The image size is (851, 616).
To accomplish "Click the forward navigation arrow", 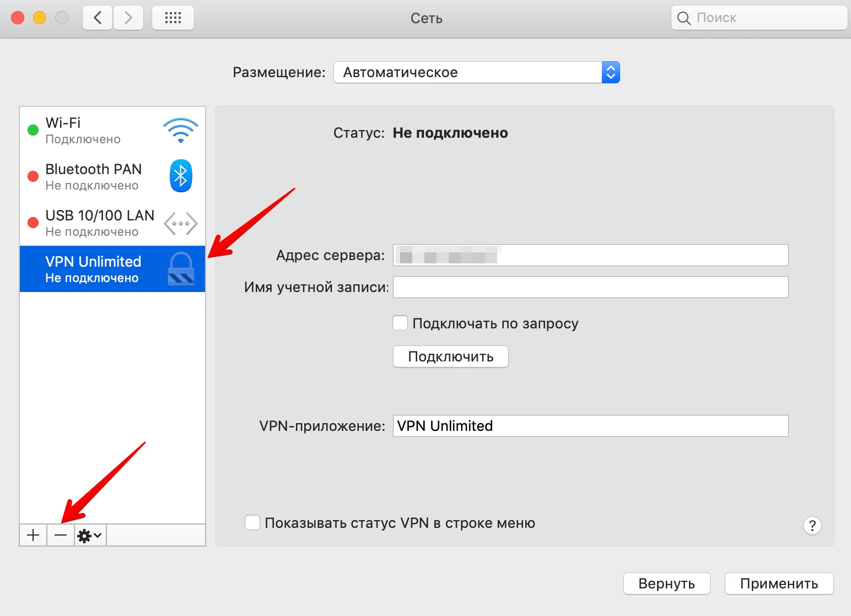I will [128, 18].
